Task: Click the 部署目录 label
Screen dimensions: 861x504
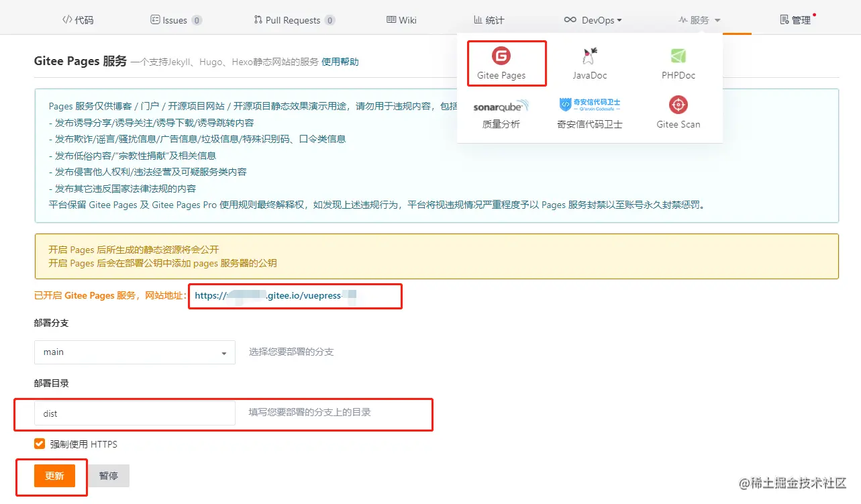Action: point(51,383)
